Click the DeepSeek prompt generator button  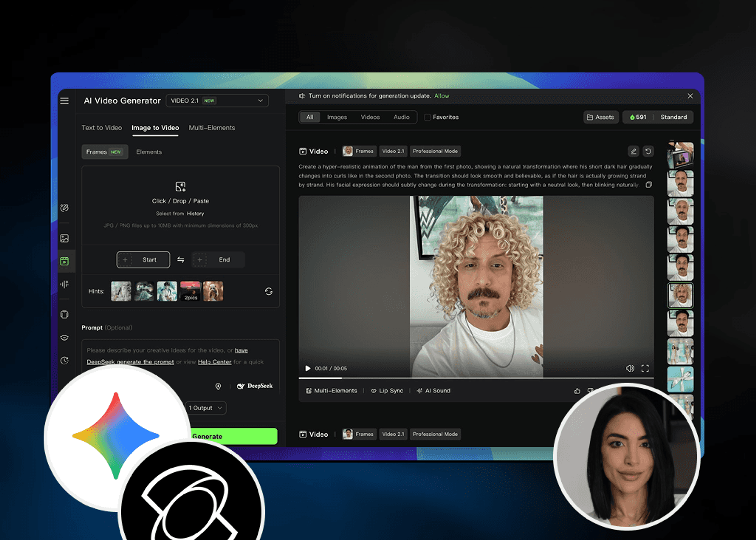[255, 386]
